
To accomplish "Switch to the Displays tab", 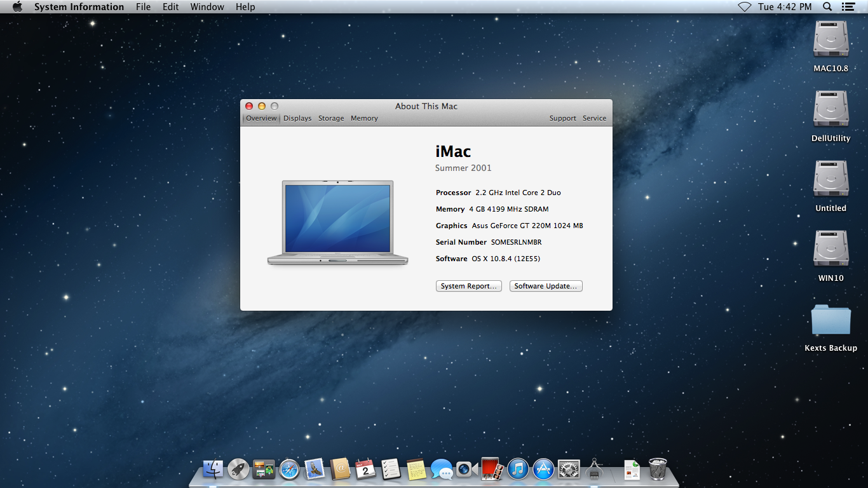I will (297, 118).
